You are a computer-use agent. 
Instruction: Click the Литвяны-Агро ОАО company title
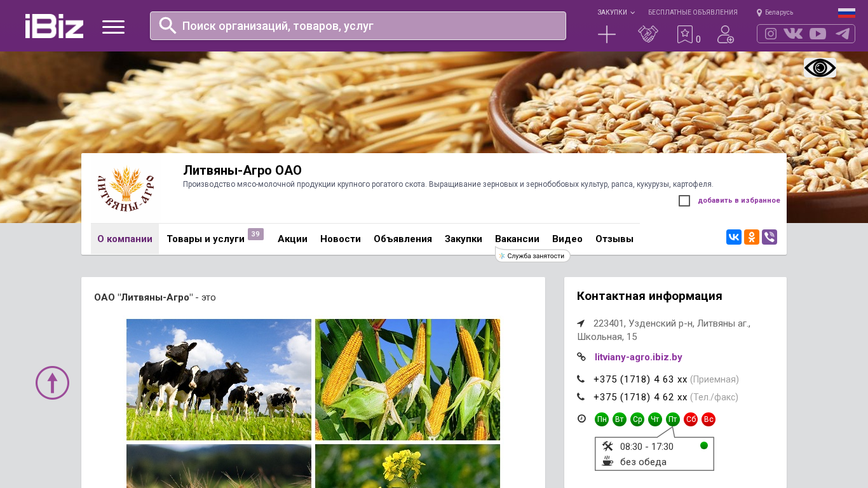tap(242, 170)
